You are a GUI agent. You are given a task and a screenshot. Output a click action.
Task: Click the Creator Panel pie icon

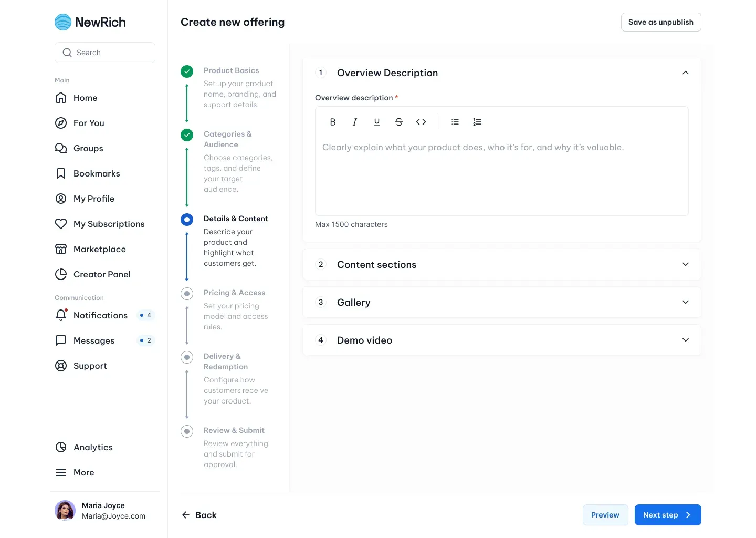pyautogui.click(x=61, y=274)
